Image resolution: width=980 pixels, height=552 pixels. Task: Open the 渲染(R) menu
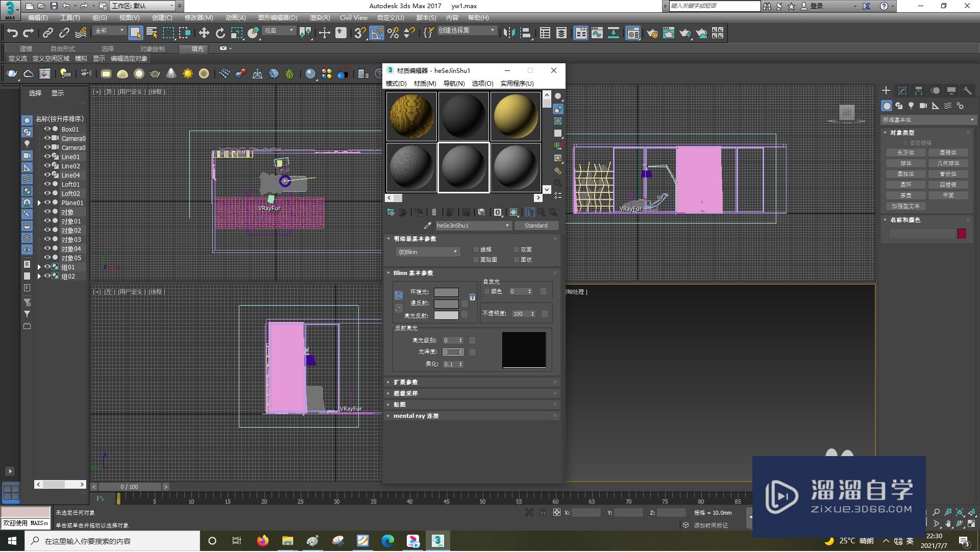(320, 17)
